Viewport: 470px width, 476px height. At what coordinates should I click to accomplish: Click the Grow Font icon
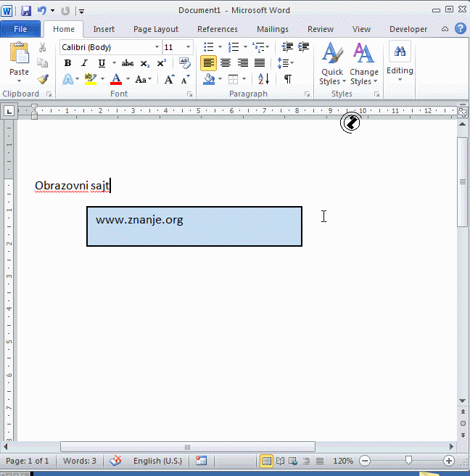[168, 79]
